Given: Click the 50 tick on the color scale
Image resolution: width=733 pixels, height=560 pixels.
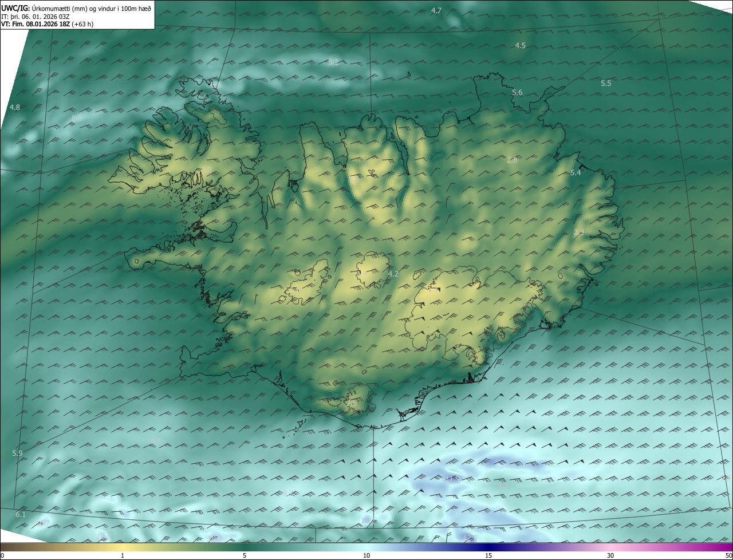Looking at the screenshot, I should coord(728,555).
